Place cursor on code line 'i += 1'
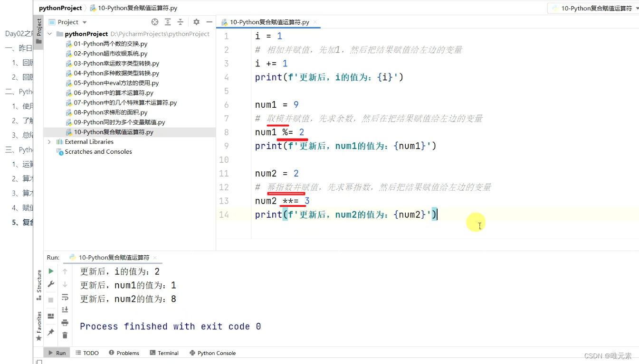Viewport: 639px width, 364px height. click(271, 64)
